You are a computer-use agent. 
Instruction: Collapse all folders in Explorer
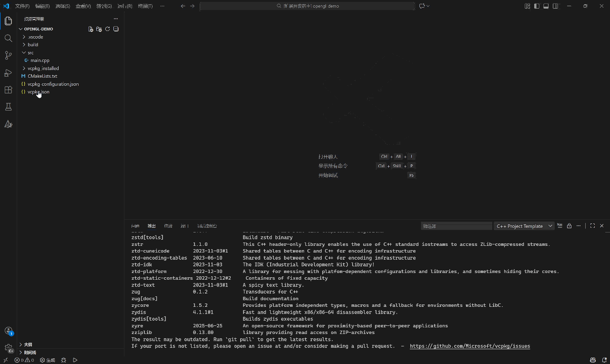coord(116,29)
